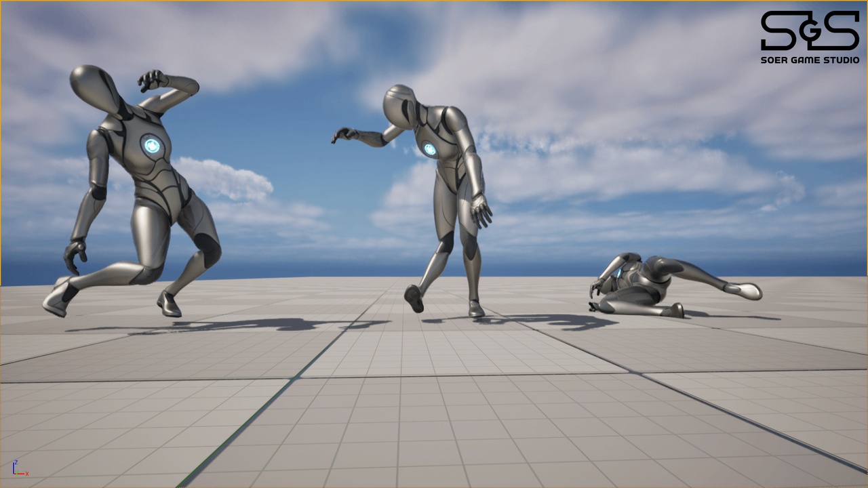Click the left mannequin's lowered fist
The image size is (868, 488).
click(x=75, y=255)
